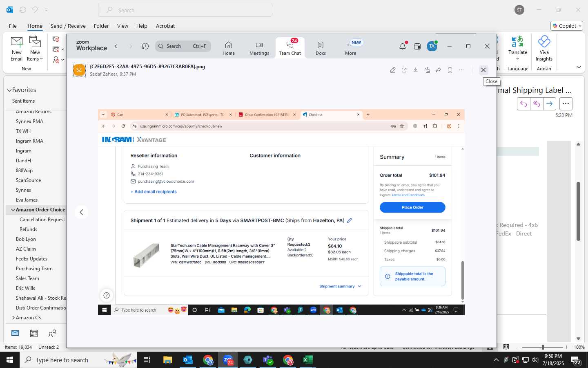
Task: Reply all to the Outlook message
Action: pyautogui.click(x=537, y=104)
